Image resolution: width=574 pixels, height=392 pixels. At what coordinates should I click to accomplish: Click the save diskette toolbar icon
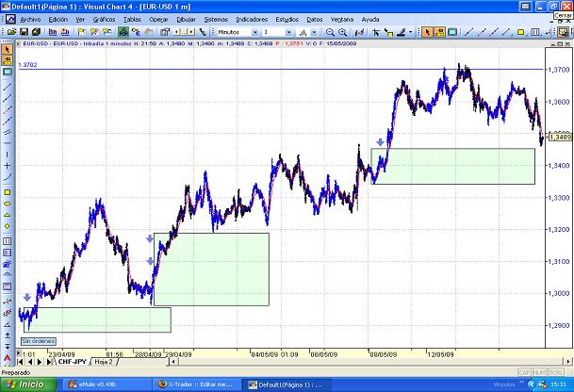tap(24, 32)
